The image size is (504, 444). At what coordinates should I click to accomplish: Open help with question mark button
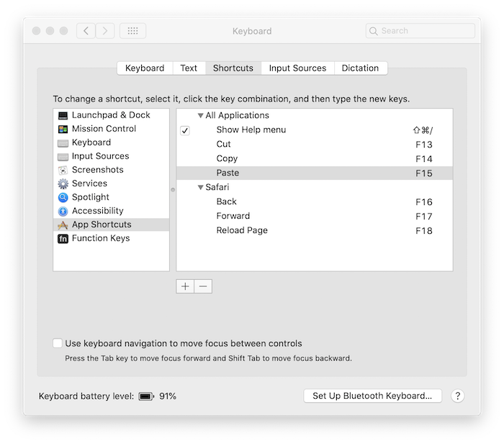pyautogui.click(x=457, y=396)
